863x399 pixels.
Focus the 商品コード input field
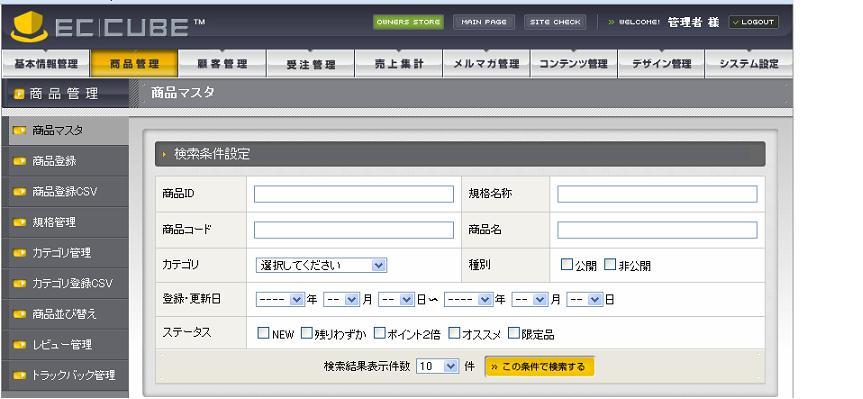[x=354, y=230]
